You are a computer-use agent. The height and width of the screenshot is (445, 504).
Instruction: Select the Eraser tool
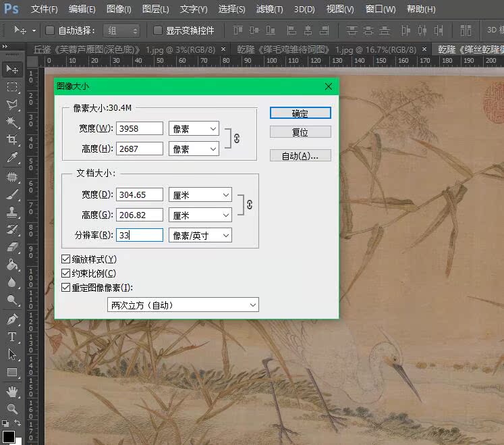[12, 247]
